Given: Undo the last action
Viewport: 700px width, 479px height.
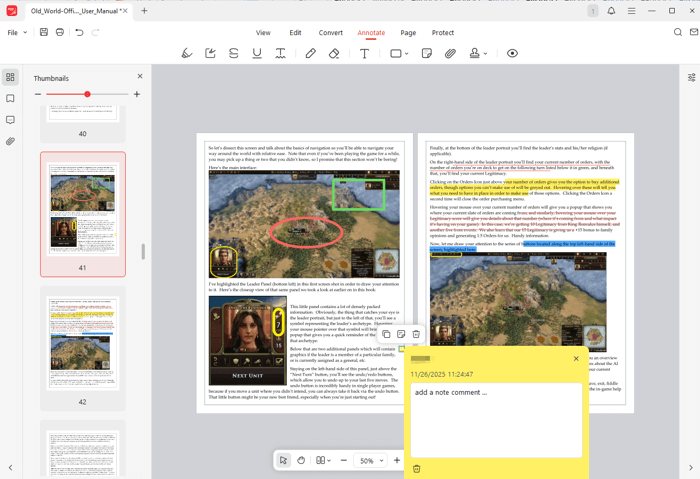Looking at the screenshot, I should pos(79,32).
